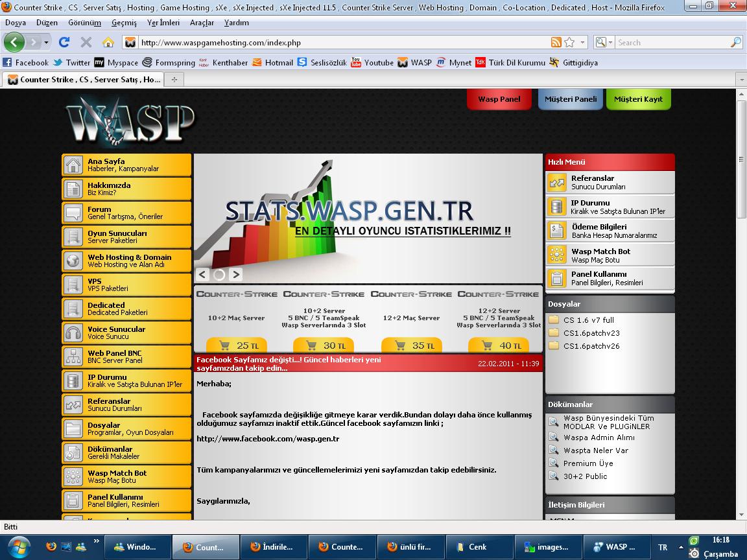Open the WASP bookmark
This screenshot has height=560, width=747.
414,62
